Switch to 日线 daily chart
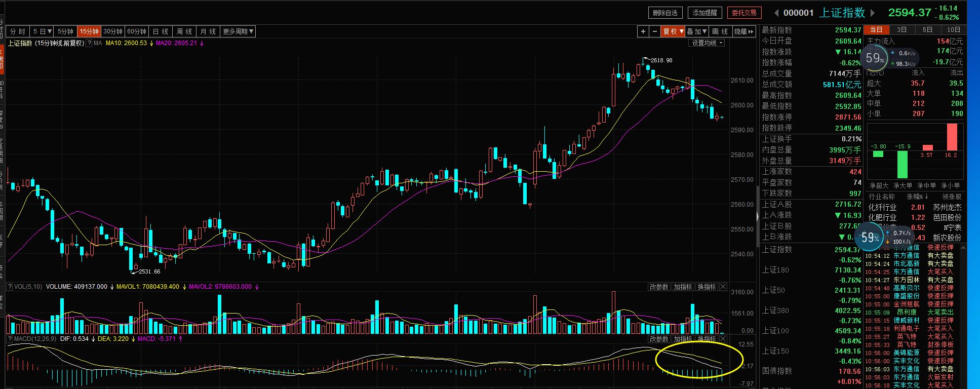 point(161,31)
